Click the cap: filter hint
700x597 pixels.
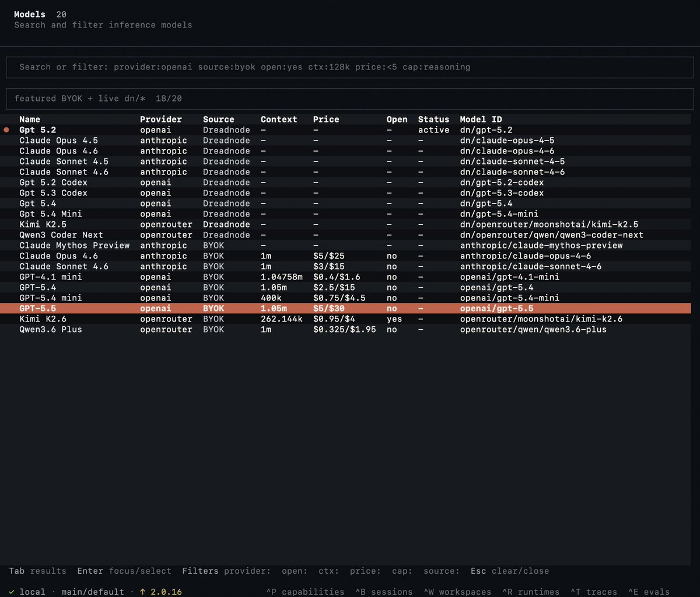coord(402,571)
